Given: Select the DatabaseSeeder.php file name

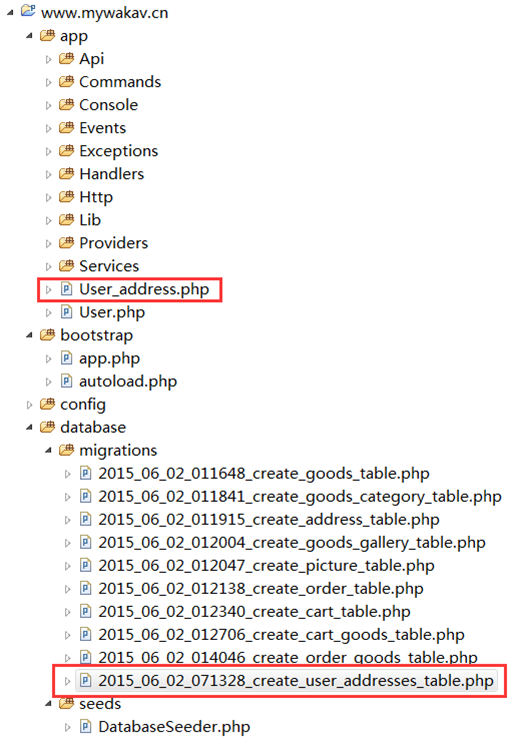Looking at the screenshot, I should coord(174,727).
